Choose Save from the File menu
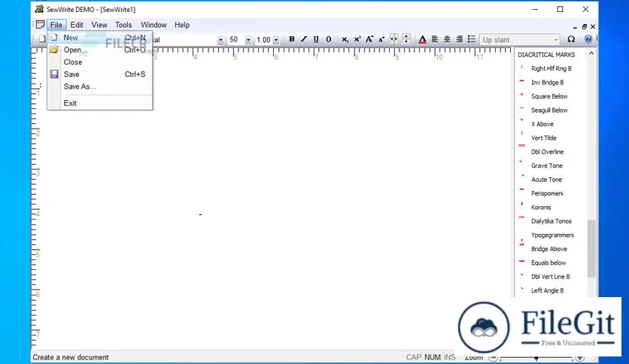 (x=100, y=74)
